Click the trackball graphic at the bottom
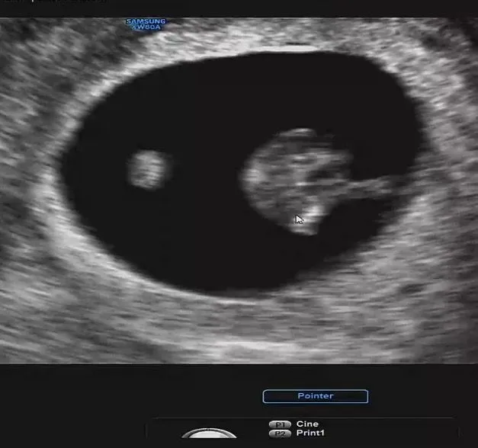This screenshot has width=478, height=448. tap(209, 433)
